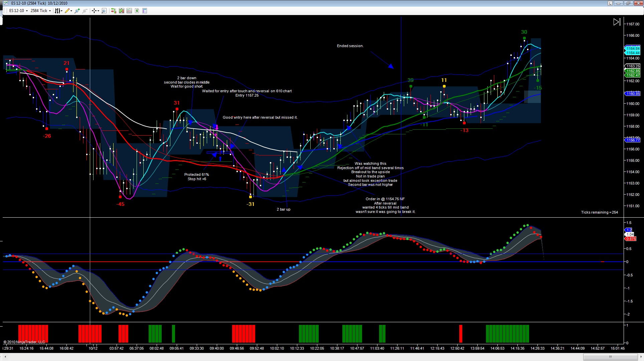Open the indicators chart icon
Screen dimensions: 644x361
129,11
